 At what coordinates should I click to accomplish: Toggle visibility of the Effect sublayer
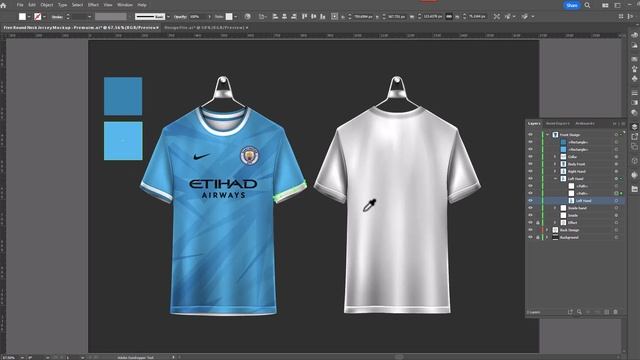point(530,223)
